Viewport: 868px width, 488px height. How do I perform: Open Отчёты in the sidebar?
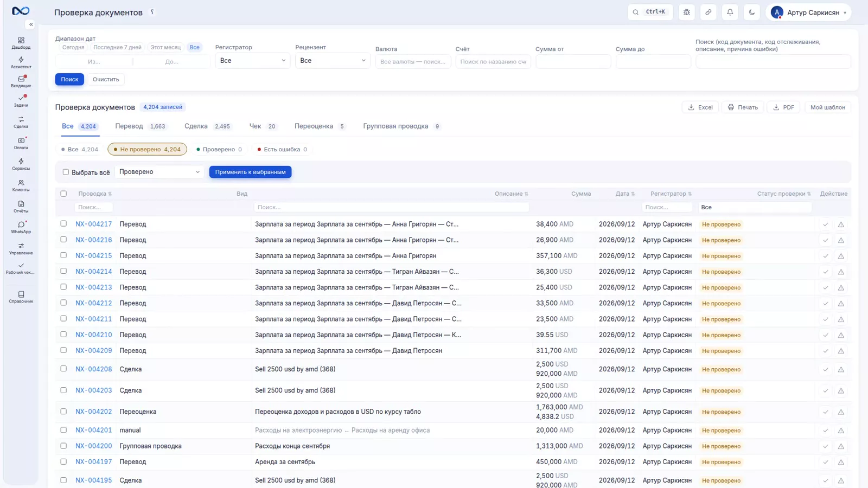point(21,207)
